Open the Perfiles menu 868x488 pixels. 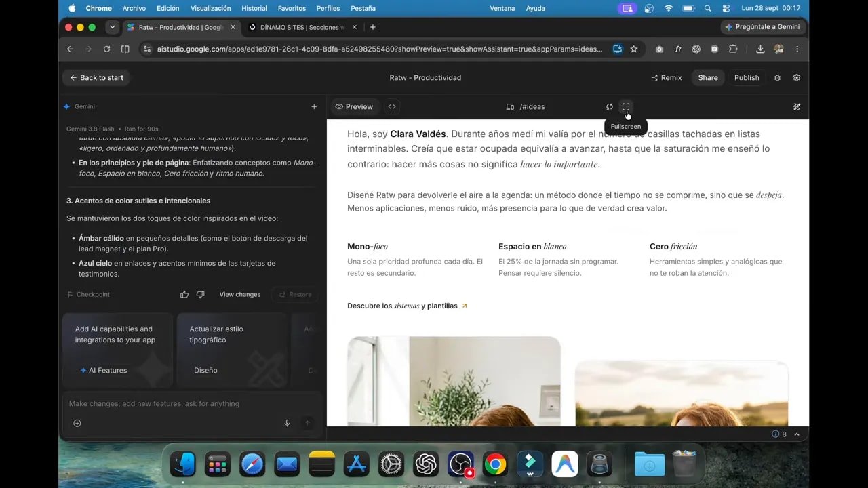coord(328,8)
